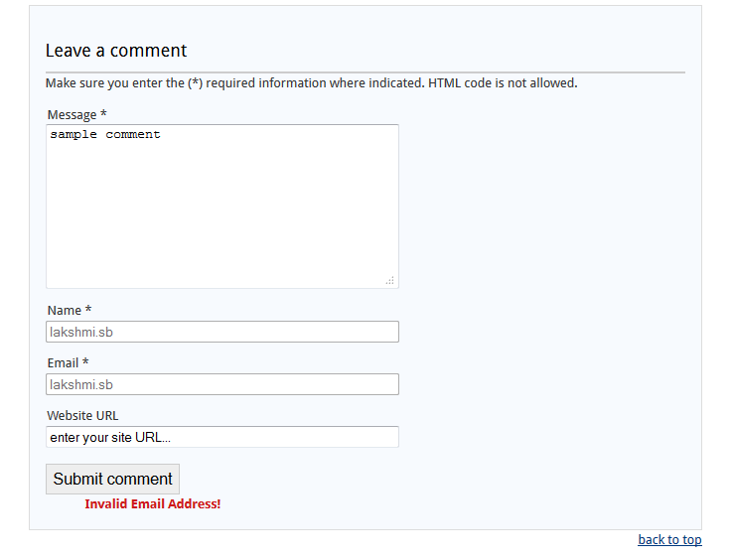Grab the Message box corner resize handle
The height and width of the screenshot is (560, 733).
tap(390, 280)
